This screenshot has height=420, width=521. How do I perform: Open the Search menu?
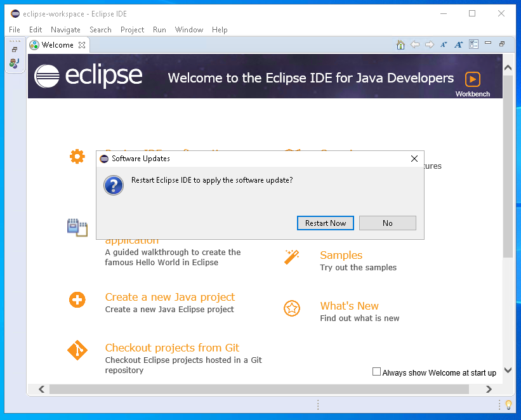100,30
